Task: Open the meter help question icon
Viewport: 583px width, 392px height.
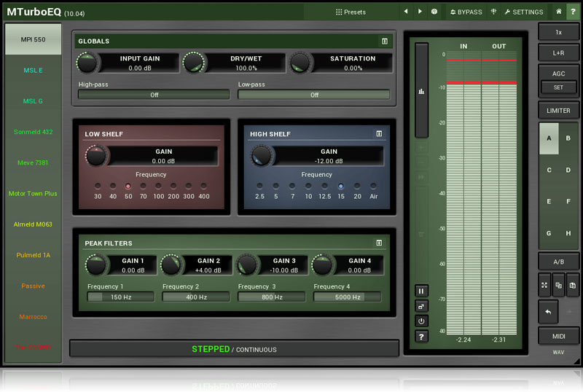Action: click(422, 336)
